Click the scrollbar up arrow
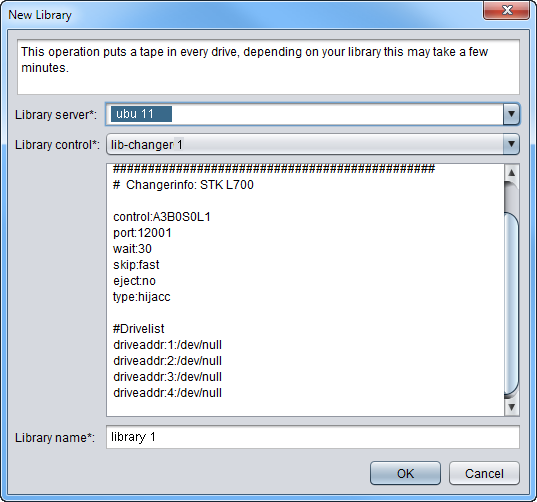 [512, 172]
